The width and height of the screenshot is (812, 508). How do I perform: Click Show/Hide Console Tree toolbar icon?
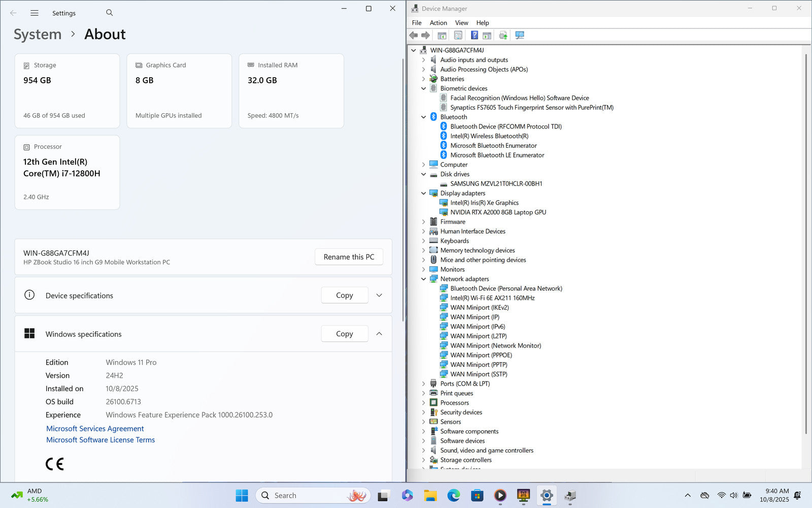(x=442, y=36)
